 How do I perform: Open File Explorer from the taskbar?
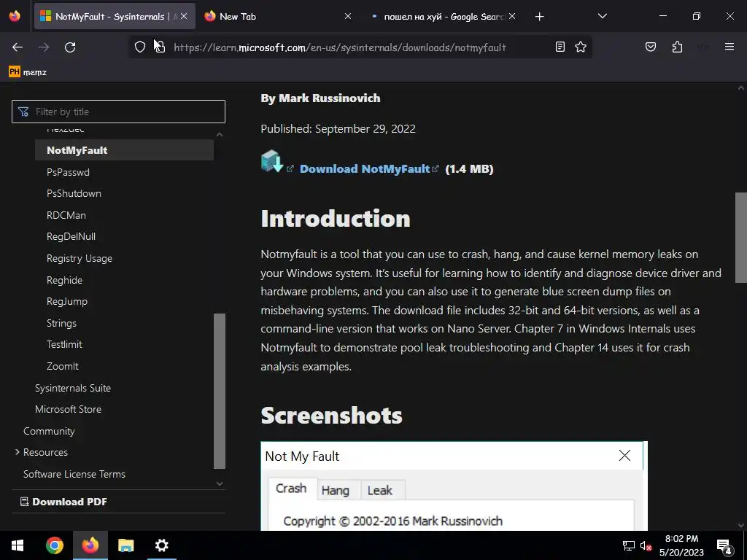point(125,545)
